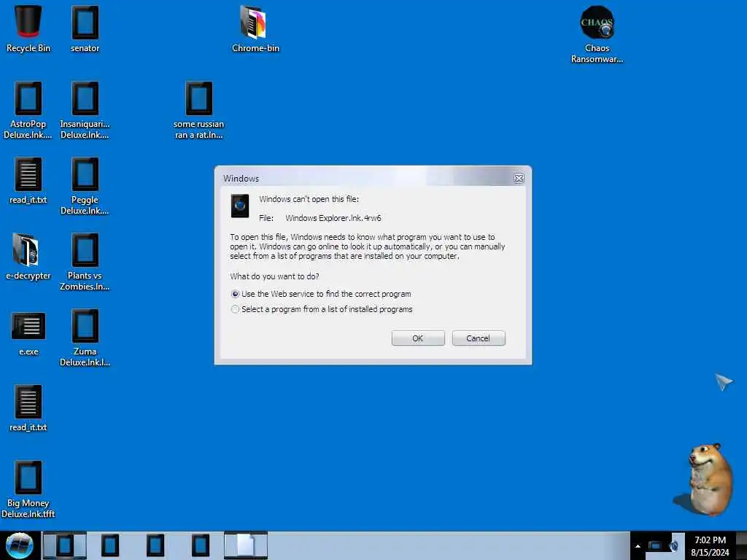Image resolution: width=747 pixels, height=560 pixels.
Task: Click 'Windows can't open this file:' text
Action: tap(309, 199)
